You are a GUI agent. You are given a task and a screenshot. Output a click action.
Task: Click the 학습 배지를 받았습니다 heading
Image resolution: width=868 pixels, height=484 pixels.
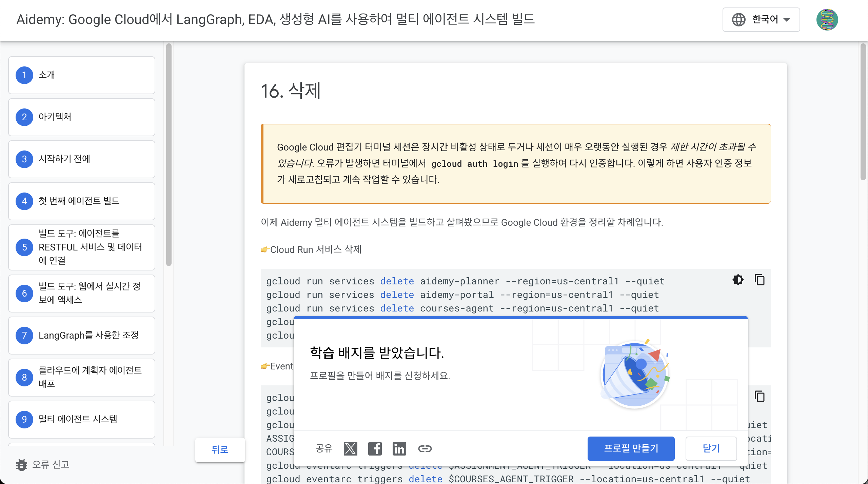coord(377,352)
